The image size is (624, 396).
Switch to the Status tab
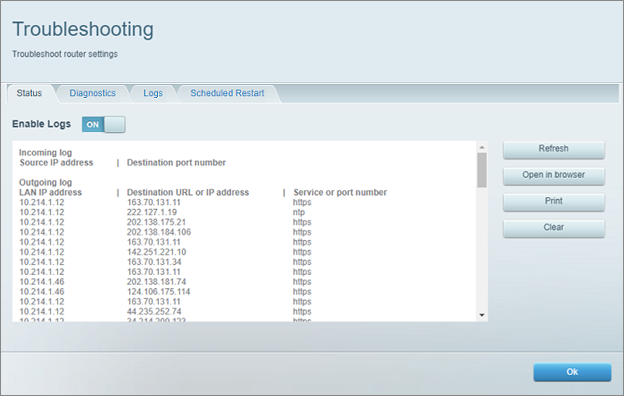coord(29,93)
